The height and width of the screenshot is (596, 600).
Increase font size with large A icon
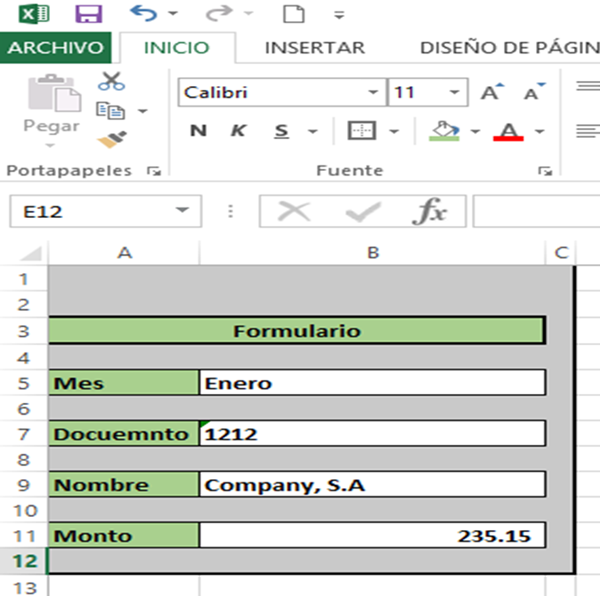click(x=490, y=93)
